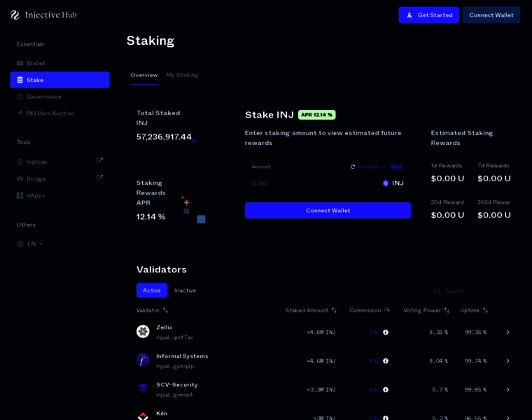Select Stake in the sidebar
Screen dimensions: 532x420
[x=59, y=80]
